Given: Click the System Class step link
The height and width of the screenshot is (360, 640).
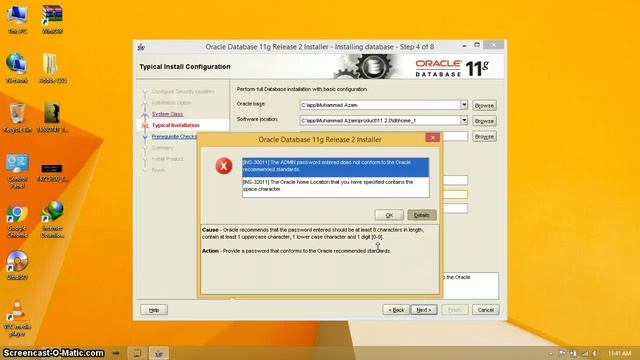Looking at the screenshot, I should [x=167, y=114].
